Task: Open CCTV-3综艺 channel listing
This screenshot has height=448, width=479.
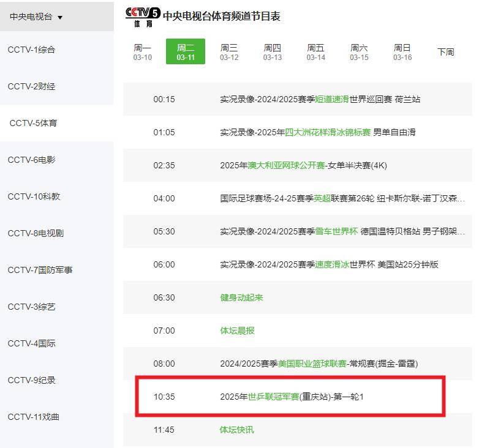Action: [x=31, y=307]
